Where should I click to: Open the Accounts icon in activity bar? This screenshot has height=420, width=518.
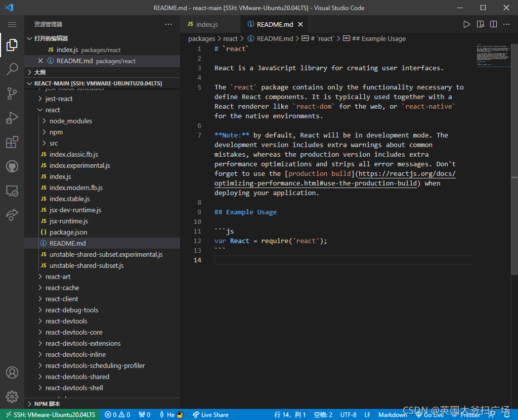pyautogui.click(x=12, y=372)
